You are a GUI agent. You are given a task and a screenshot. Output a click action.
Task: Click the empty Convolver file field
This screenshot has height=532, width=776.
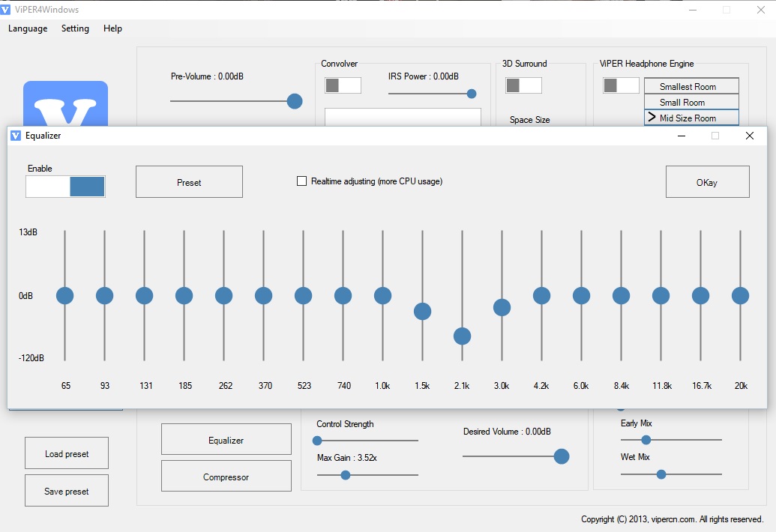click(x=403, y=117)
